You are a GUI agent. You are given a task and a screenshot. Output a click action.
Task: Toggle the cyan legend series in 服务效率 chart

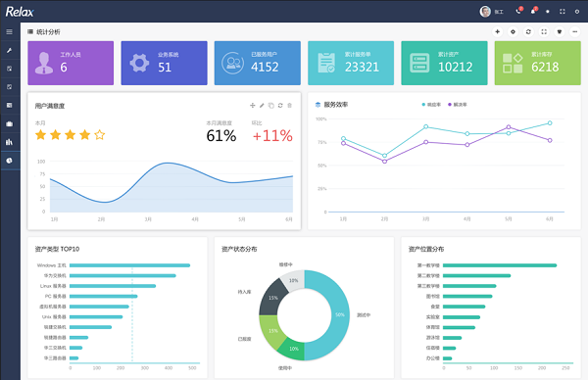click(x=431, y=105)
